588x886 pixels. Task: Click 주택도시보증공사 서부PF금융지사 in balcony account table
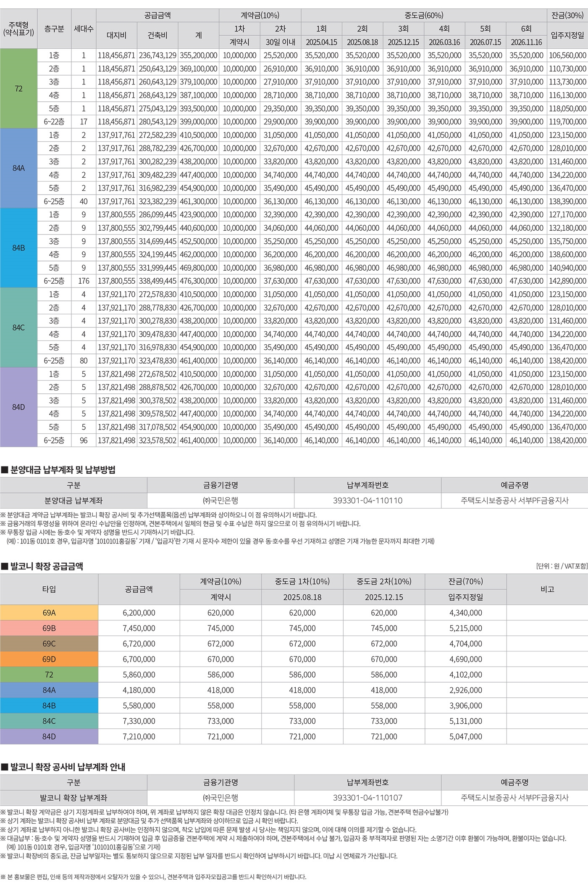coord(514,797)
